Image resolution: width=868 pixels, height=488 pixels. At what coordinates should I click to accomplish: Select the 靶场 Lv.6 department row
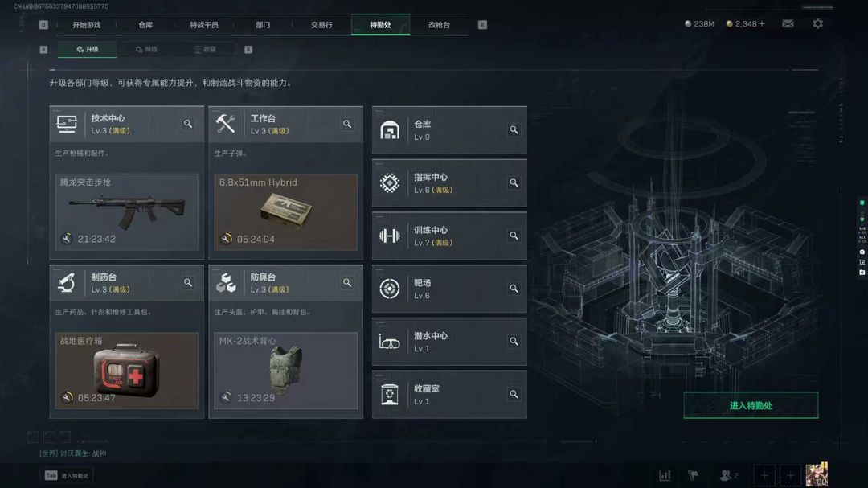449,289
